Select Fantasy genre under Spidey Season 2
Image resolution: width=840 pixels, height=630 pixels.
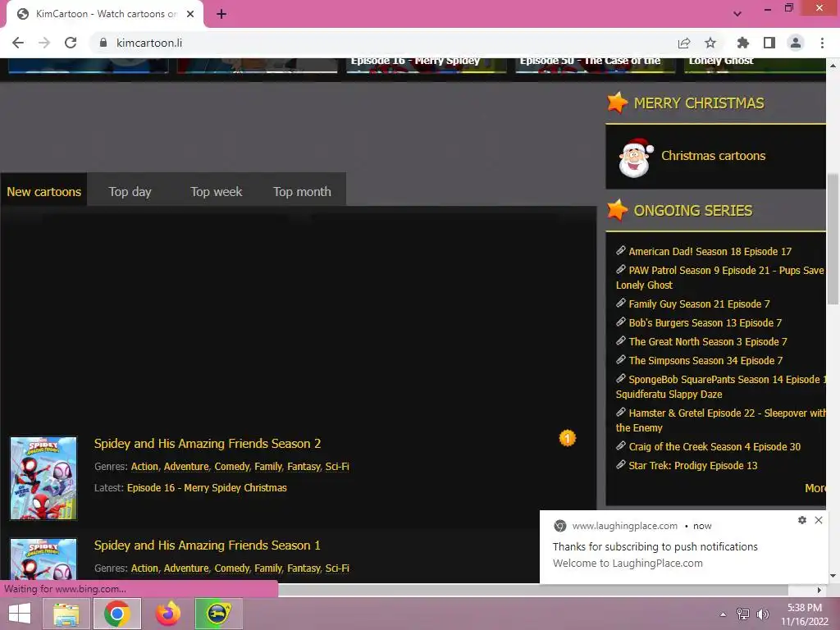pyautogui.click(x=304, y=466)
